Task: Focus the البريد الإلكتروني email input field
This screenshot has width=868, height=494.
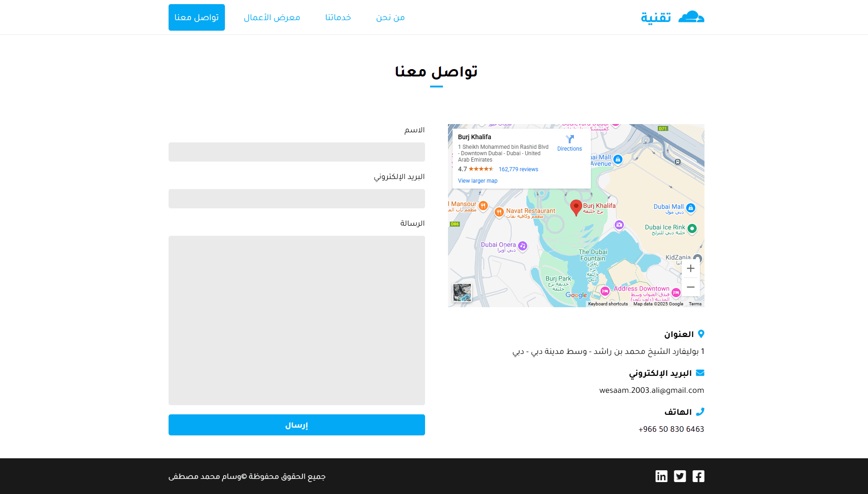Action: [x=297, y=199]
